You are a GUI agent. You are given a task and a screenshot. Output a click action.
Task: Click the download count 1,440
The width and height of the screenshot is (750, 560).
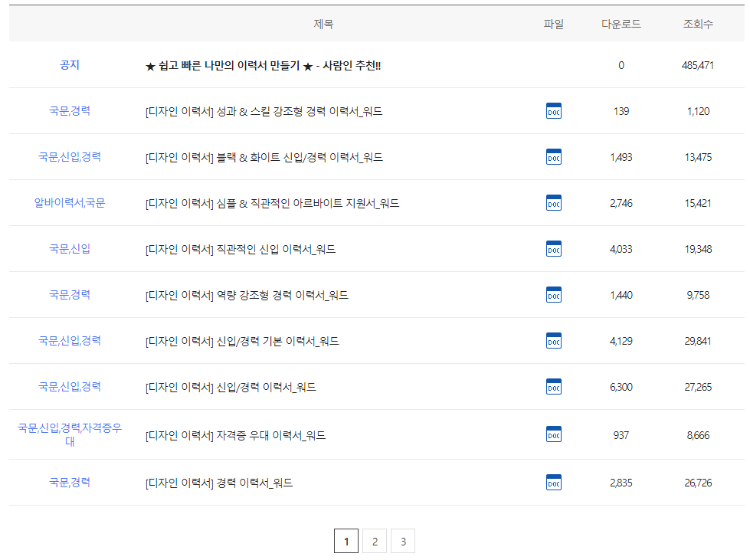point(621,295)
